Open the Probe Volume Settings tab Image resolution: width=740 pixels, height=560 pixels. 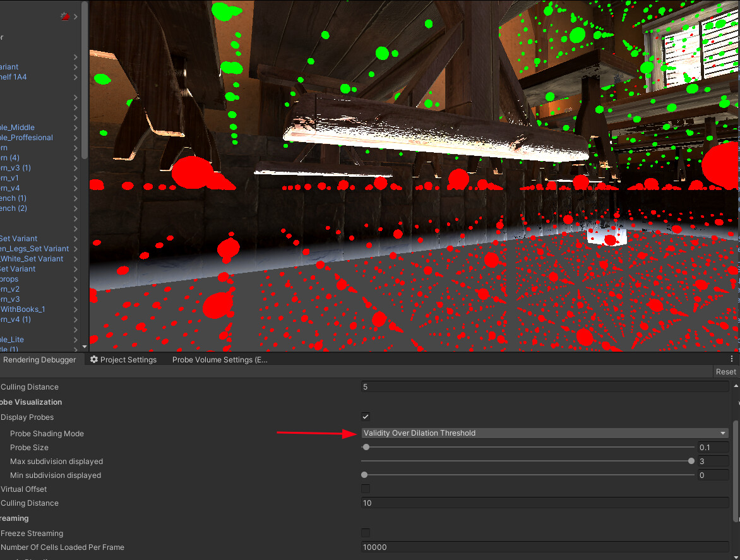[219, 359]
